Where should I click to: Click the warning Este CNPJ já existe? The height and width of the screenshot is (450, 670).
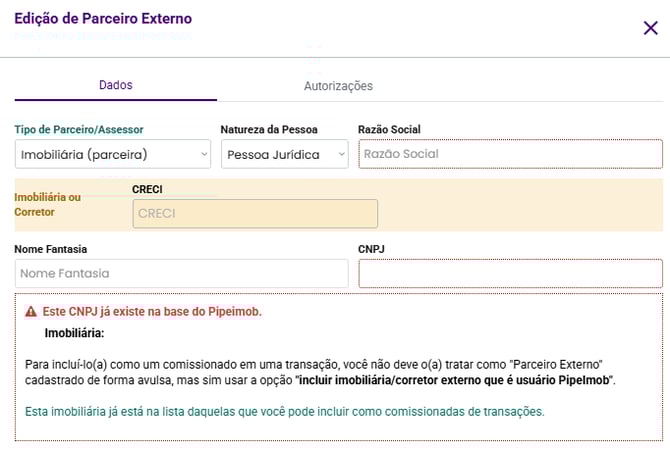152,312
